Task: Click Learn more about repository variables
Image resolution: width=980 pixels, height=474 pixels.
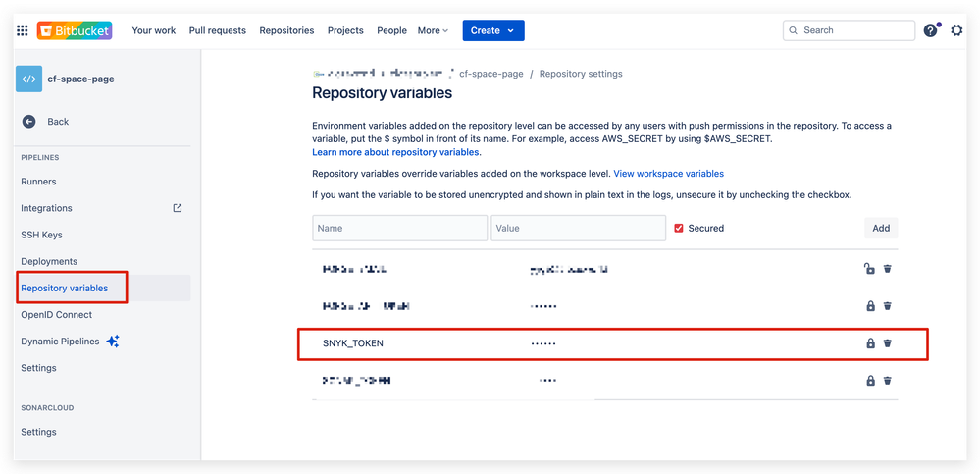Action: pos(396,152)
